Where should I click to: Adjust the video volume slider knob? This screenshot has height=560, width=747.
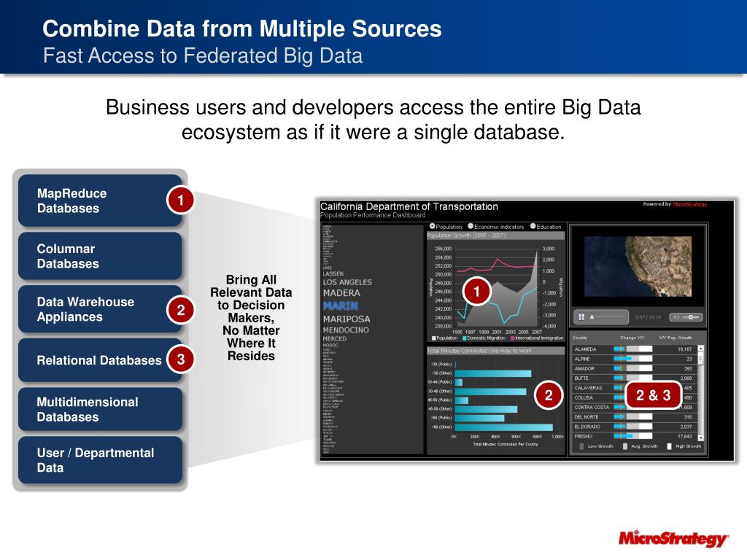[691, 317]
